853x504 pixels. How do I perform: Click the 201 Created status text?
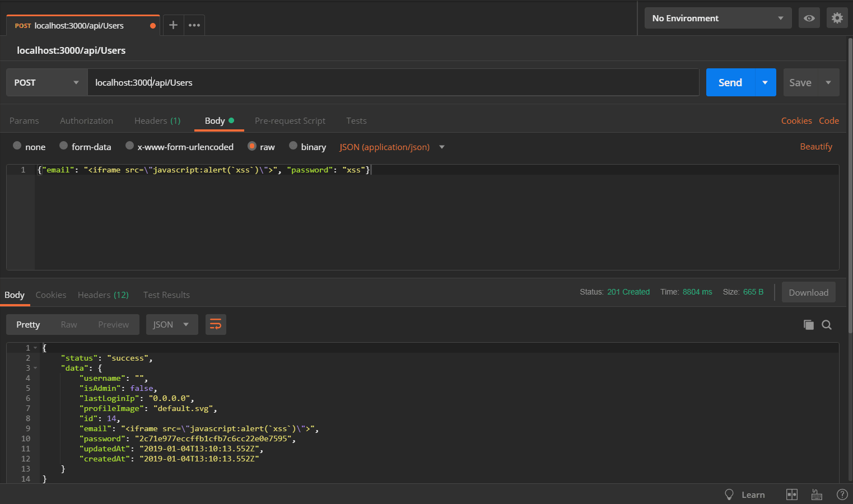click(628, 292)
